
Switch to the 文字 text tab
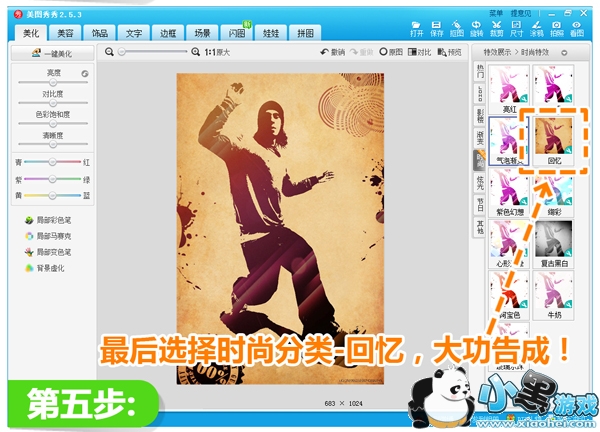tap(133, 34)
